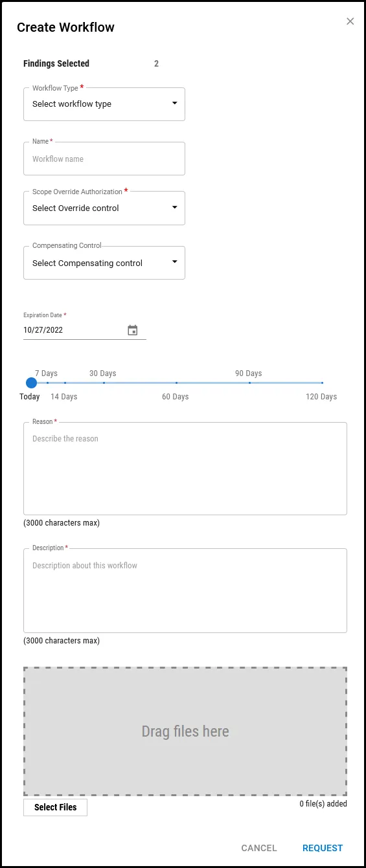366x868 pixels.
Task: Set slider to the 60 Days mark
Action: click(x=176, y=383)
